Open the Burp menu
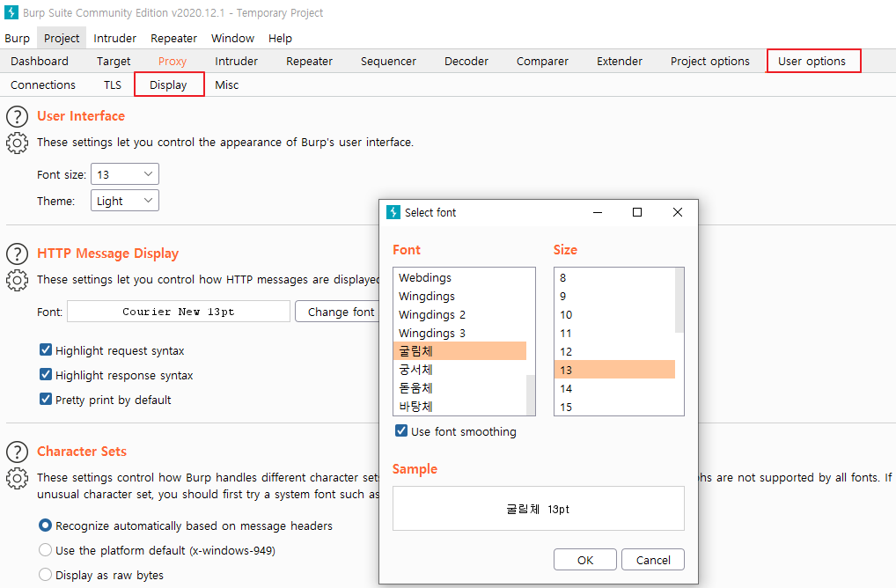 pyautogui.click(x=17, y=38)
